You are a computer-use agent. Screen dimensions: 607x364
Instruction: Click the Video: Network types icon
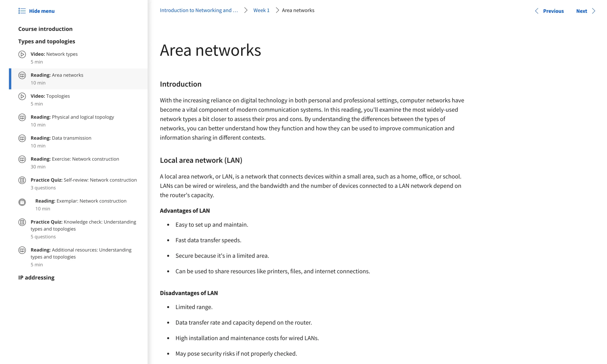pyautogui.click(x=22, y=54)
